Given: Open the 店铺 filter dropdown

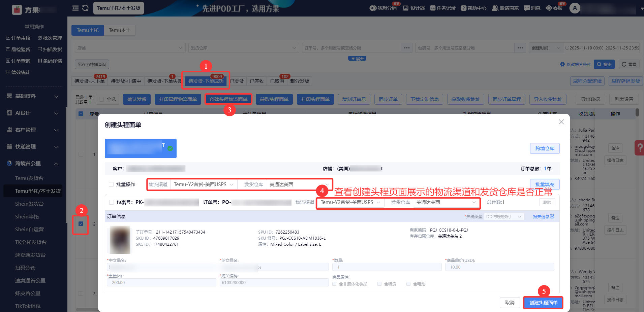Looking at the screenshot, I should click(x=130, y=48).
